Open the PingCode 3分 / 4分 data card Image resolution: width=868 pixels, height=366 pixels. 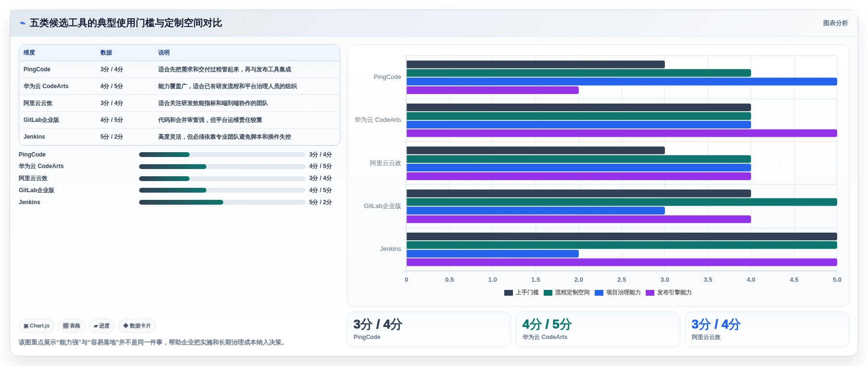point(429,329)
